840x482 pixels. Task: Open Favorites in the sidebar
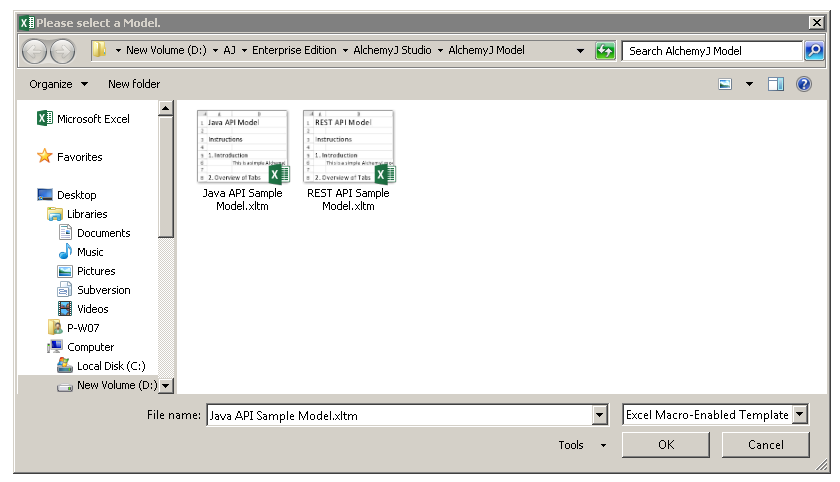click(x=79, y=157)
